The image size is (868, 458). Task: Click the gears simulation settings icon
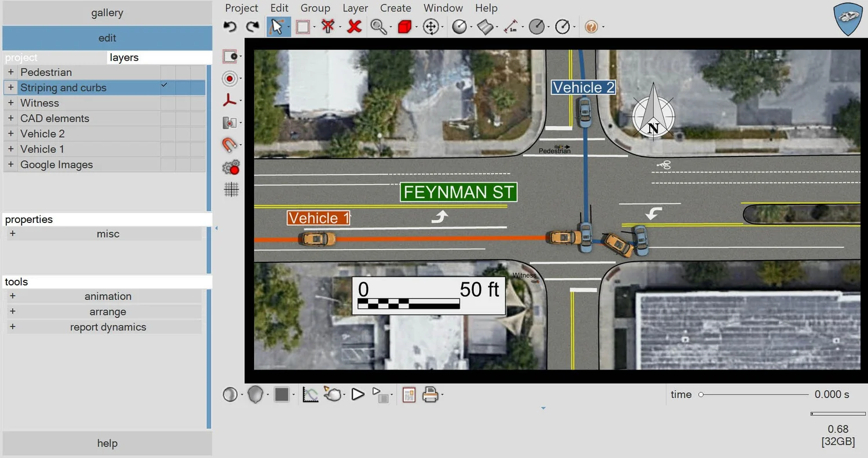[230, 167]
